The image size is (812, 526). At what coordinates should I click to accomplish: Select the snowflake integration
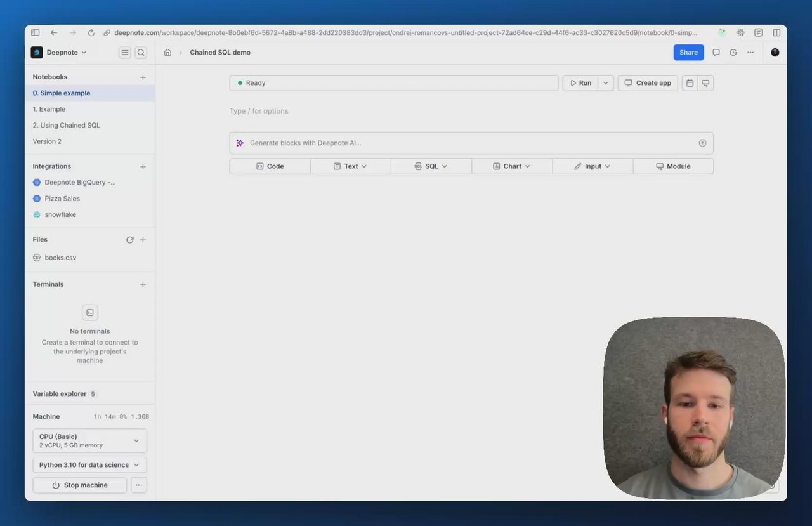90,215
